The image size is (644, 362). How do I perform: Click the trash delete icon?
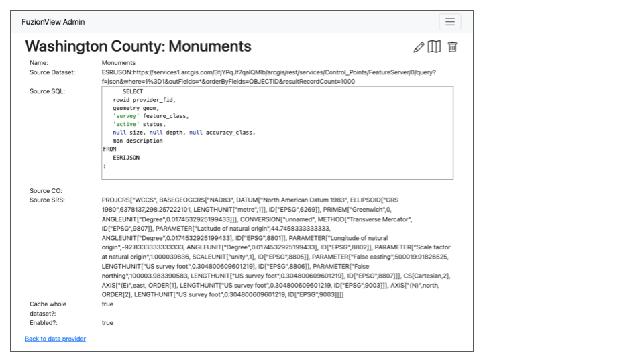(x=452, y=47)
